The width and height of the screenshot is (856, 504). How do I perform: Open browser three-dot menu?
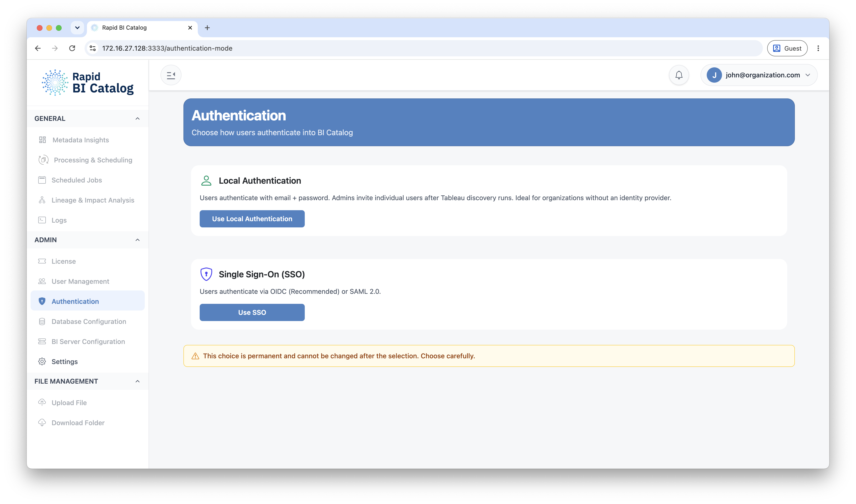[x=818, y=48]
